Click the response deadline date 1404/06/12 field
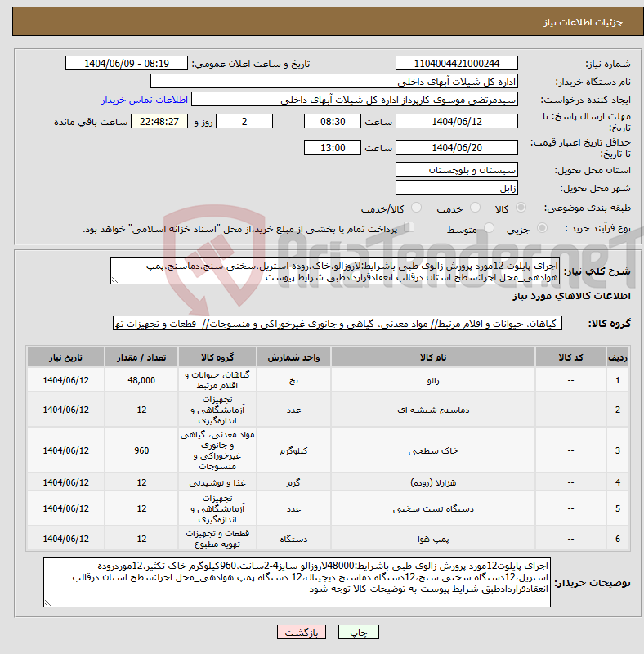 pos(457,121)
